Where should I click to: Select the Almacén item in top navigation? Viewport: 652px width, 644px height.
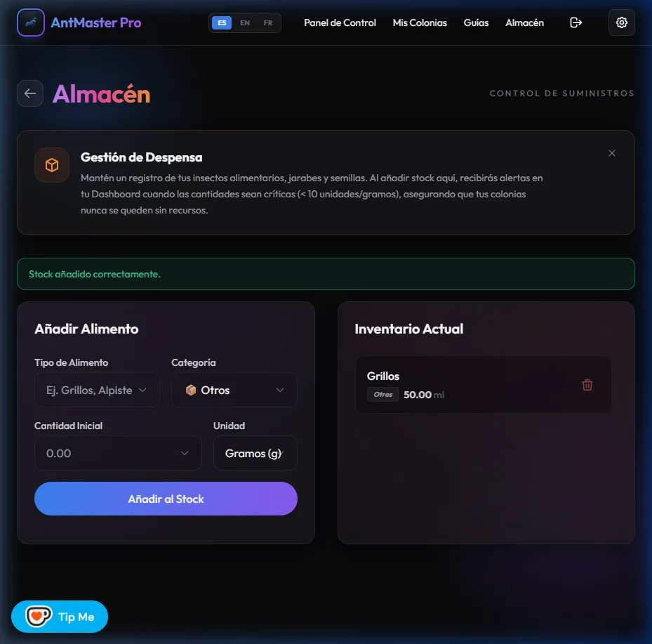coord(524,23)
